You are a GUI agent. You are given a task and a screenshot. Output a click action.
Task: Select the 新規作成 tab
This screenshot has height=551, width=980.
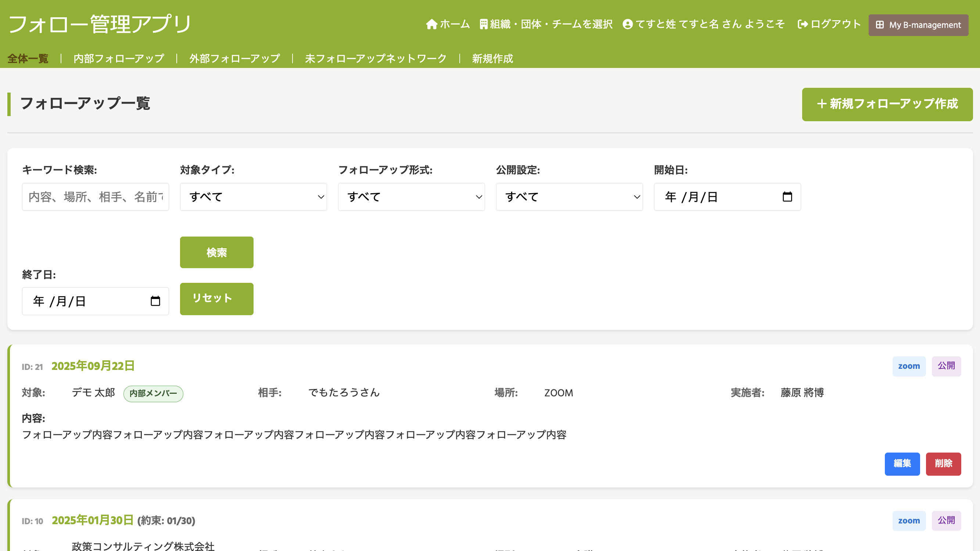pyautogui.click(x=492, y=58)
